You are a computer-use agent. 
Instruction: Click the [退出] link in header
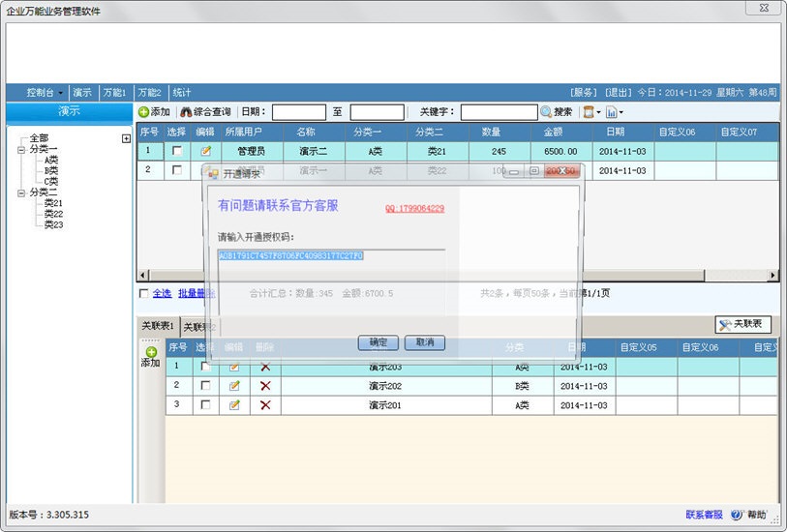pos(618,92)
